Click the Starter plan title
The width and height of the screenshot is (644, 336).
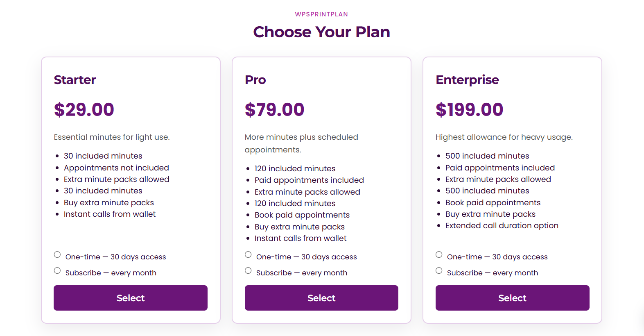click(75, 79)
